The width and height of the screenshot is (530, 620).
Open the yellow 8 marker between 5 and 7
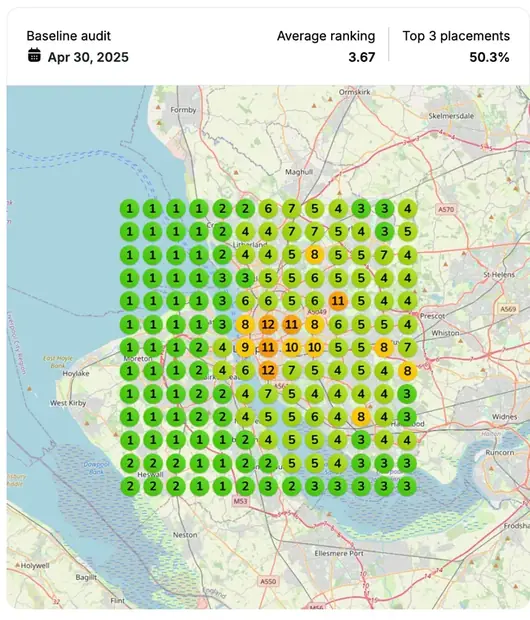384,348
